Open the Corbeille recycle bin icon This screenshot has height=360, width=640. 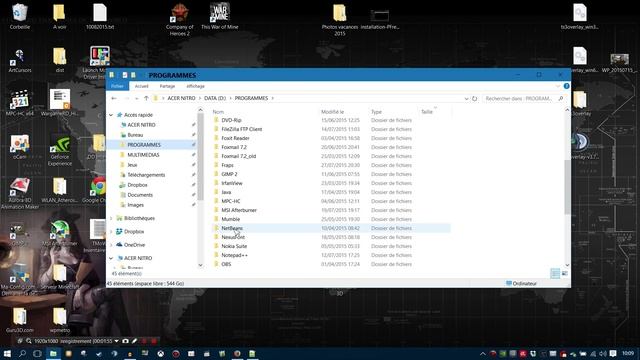[x=20, y=16]
